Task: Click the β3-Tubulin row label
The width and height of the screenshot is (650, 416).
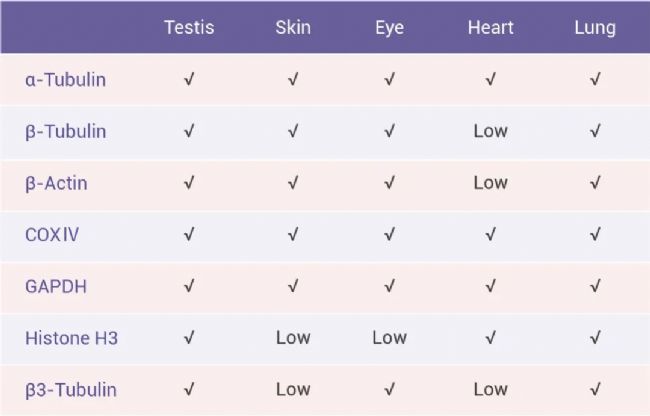Action: coord(70,389)
